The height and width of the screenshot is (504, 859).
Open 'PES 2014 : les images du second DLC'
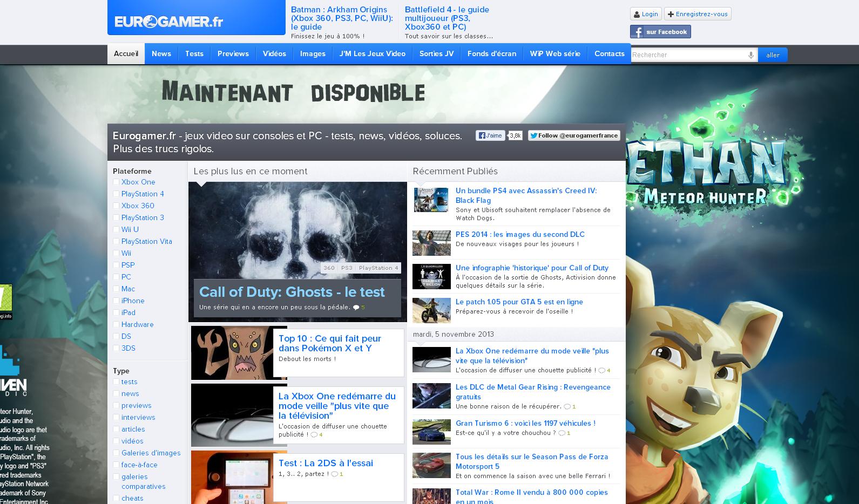[x=520, y=234]
